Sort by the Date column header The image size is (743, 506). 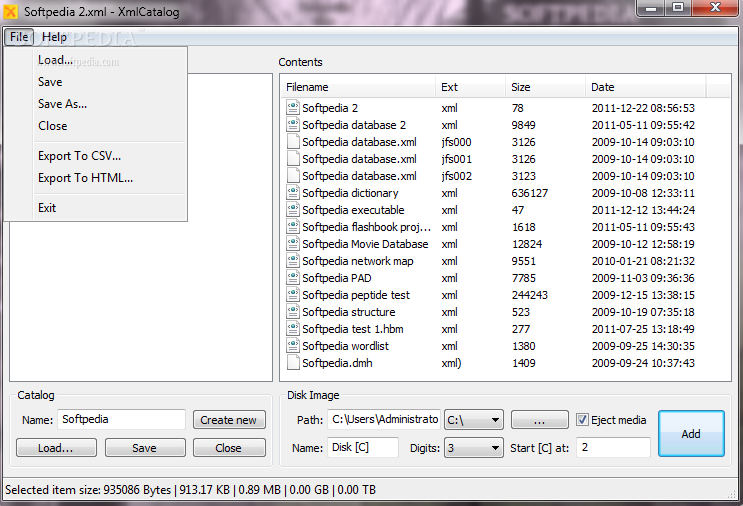coord(646,87)
